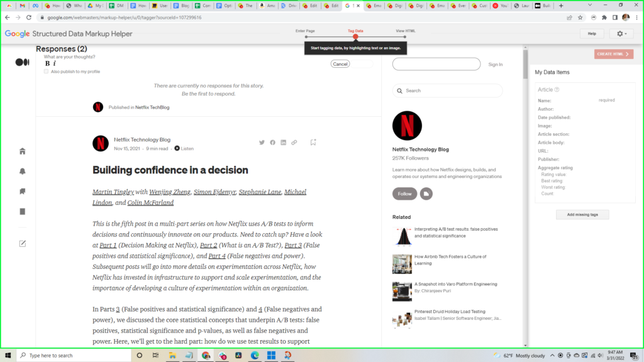The image size is (644, 362).
Task: Share article via Twitter icon
Action: point(262,143)
